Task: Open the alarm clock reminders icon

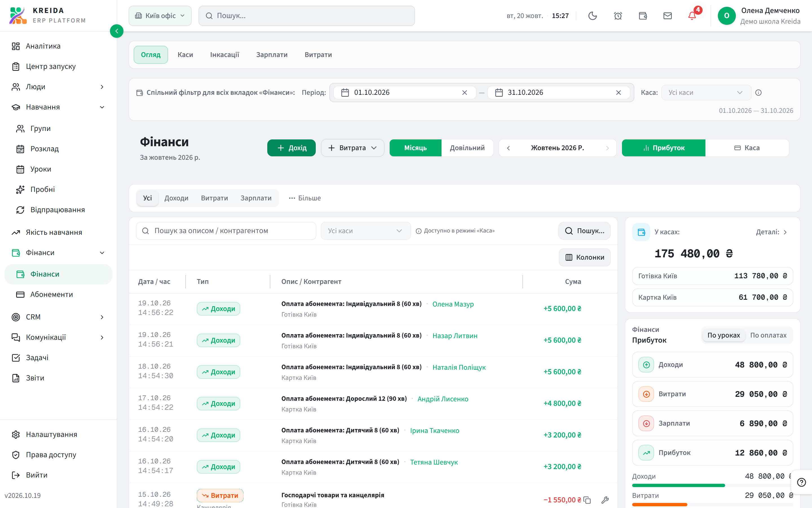Action: [618, 16]
